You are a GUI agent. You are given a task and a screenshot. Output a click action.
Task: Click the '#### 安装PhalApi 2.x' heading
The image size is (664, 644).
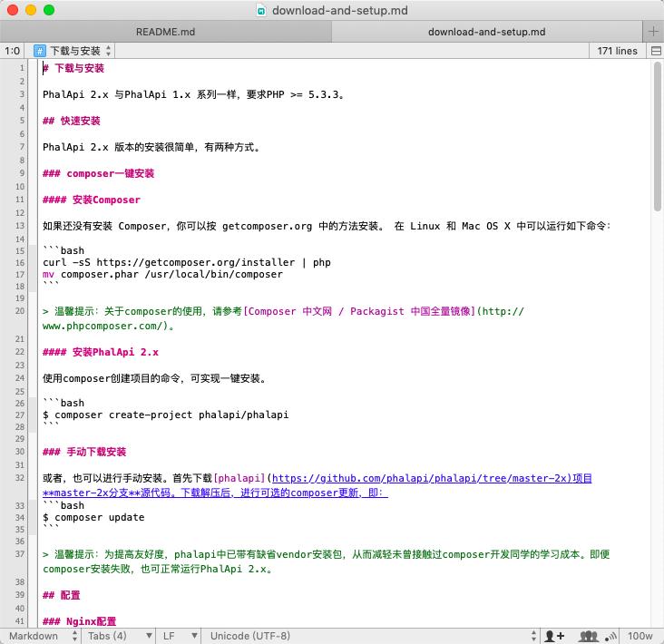[101, 352]
